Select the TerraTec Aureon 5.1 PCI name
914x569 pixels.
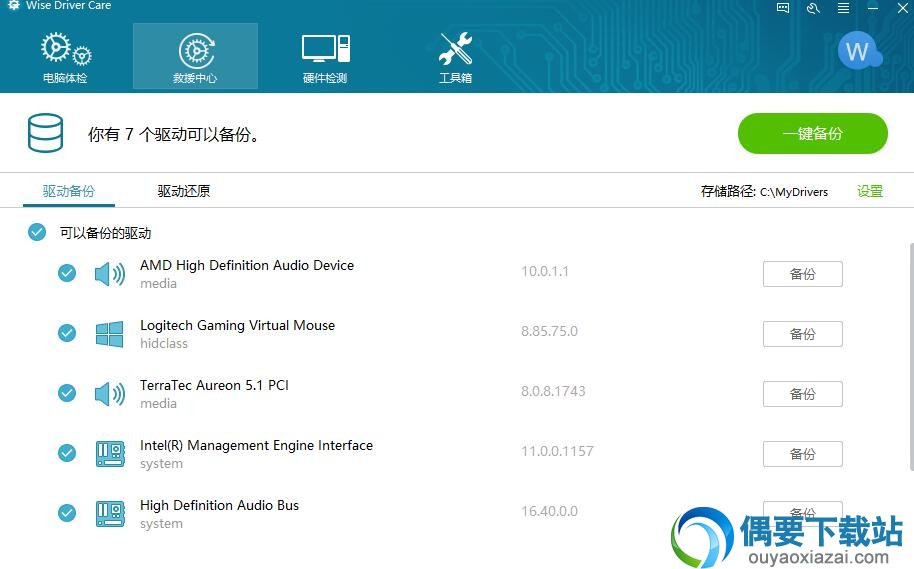pyautogui.click(x=215, y=385)
